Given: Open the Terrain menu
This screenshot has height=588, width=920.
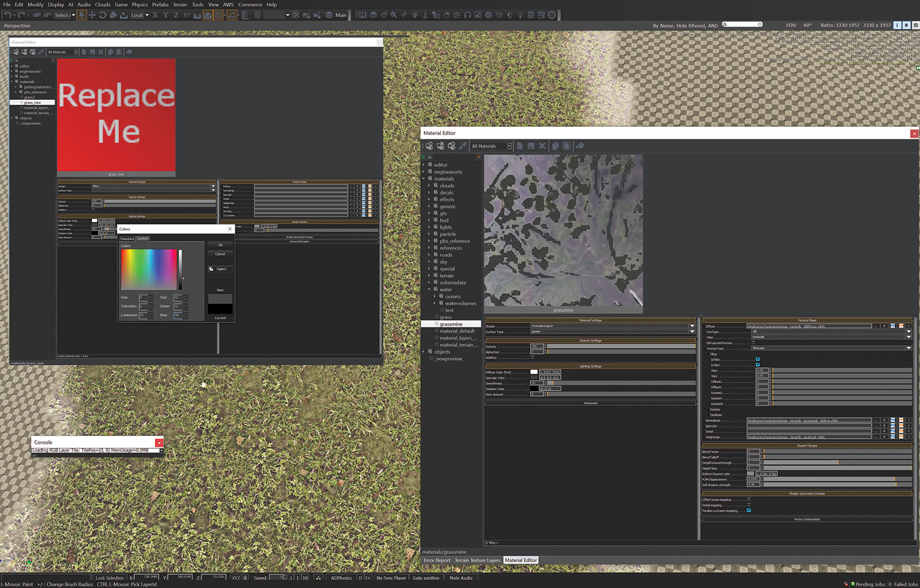Looking at the screenshot, I should (180, 4).
